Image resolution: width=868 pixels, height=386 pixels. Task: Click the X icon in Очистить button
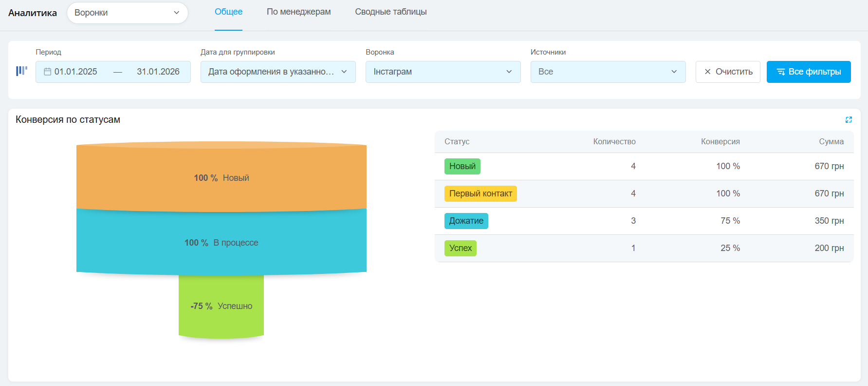707,72
